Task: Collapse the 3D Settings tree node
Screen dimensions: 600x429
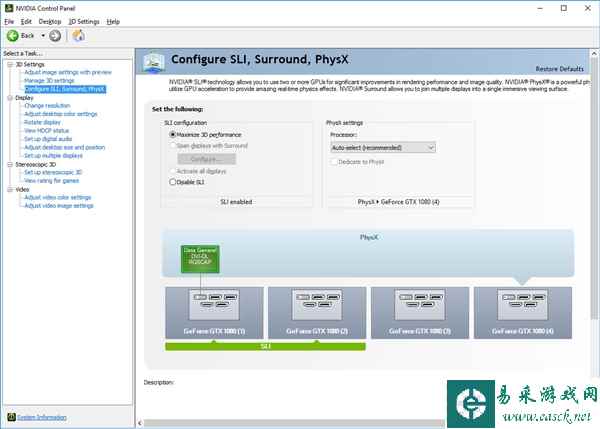Action: point(10,64)
